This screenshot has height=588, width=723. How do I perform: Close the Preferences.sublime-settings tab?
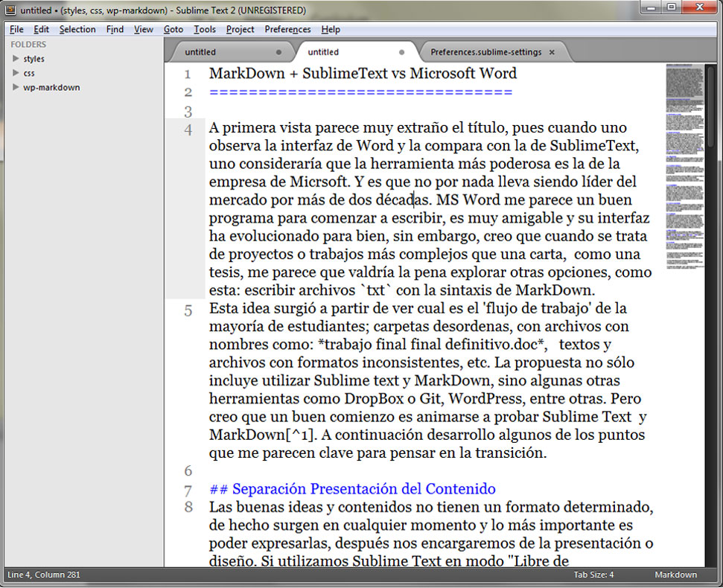click(x=552, y=52)
